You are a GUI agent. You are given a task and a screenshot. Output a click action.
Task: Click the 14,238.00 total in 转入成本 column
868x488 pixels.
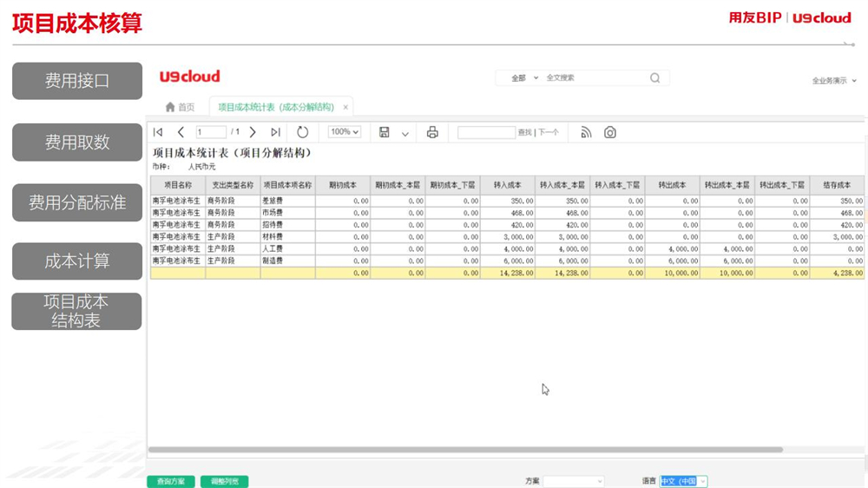click(x=508, y=273)
